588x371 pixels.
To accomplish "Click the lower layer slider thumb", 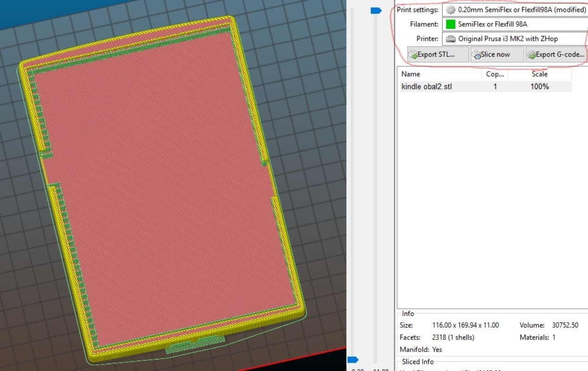I will (x=352, y=359).
